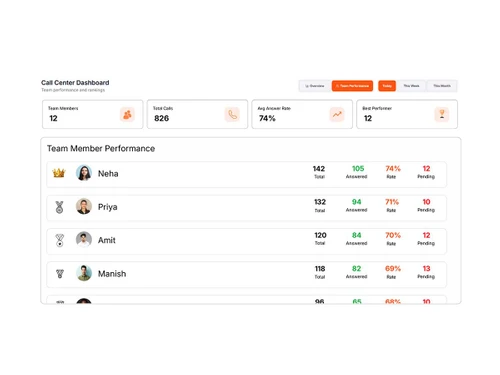
Task: Select the name Amit
Action: click(107, 240)
